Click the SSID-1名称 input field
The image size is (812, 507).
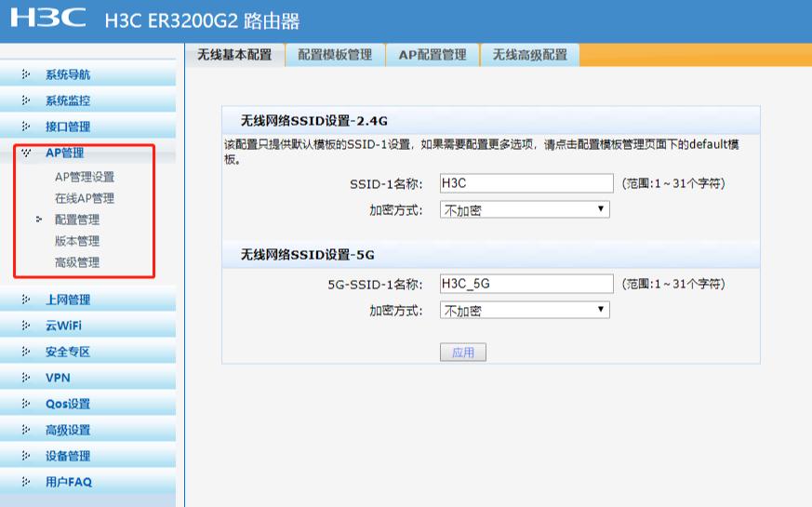(x=526, y=183)
